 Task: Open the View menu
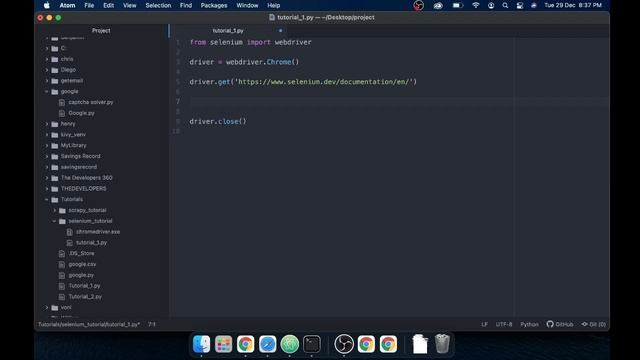[129, 5]
